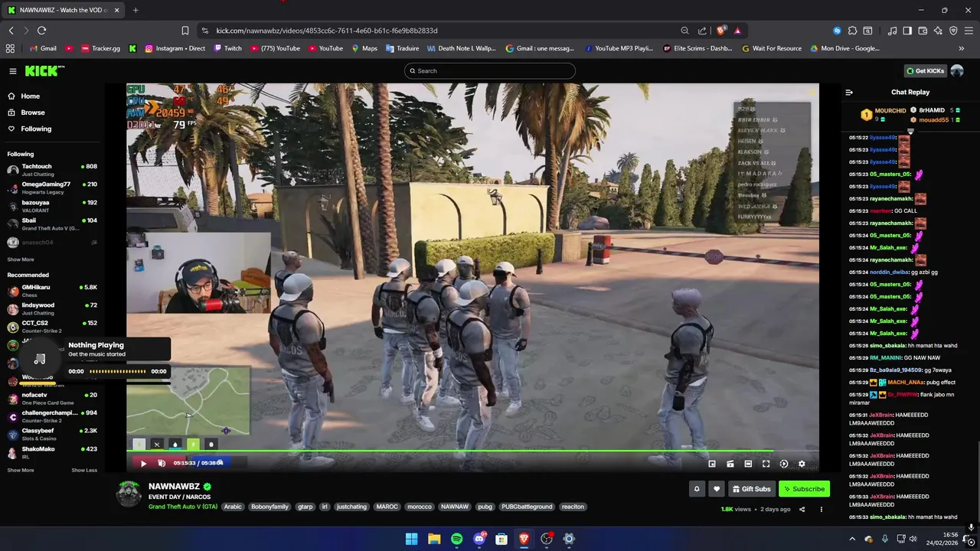
Task: Open the media control music note icon
Action: pyautogui.click(x=893, y=31)
